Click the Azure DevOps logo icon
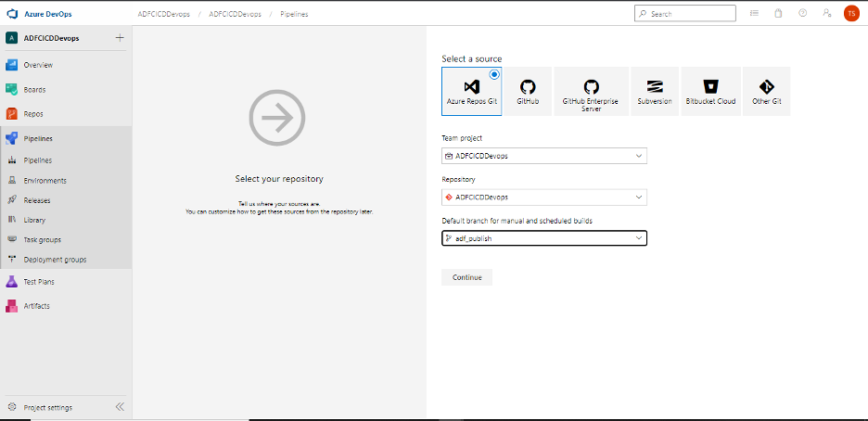Screen dimensions: 868x421 pos(12,14)
